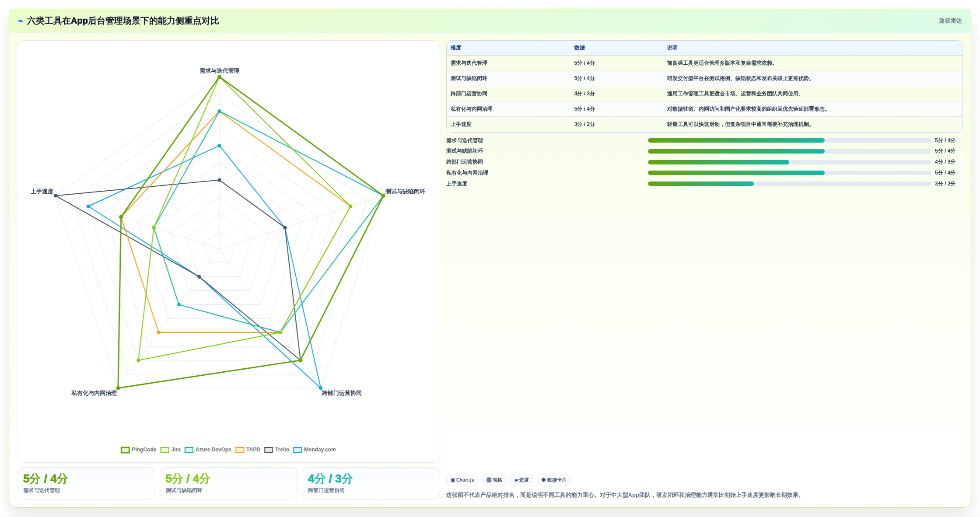The image size is (980, 517).
Task: Click the Chart.js tag chip
Action: pos(462,480)
